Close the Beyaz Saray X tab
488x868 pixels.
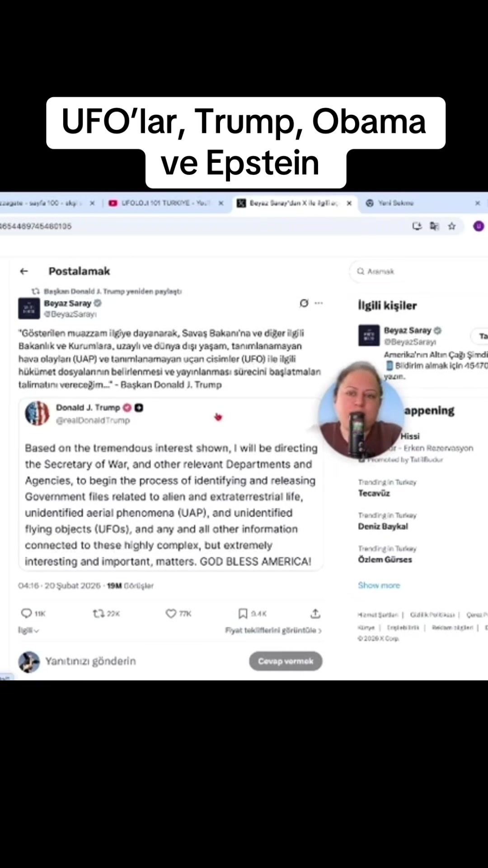349,203
